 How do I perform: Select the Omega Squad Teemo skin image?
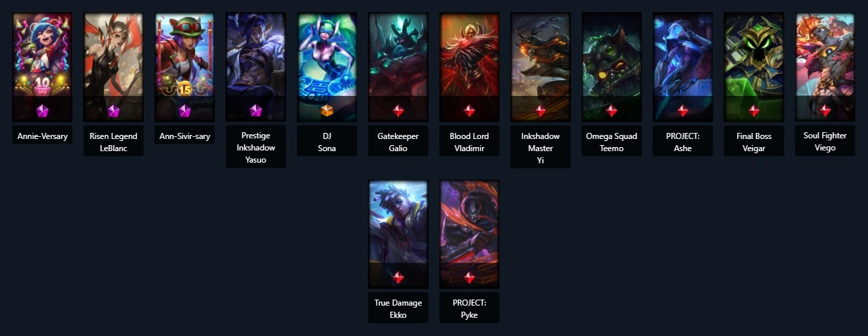[x=612, y=67]
